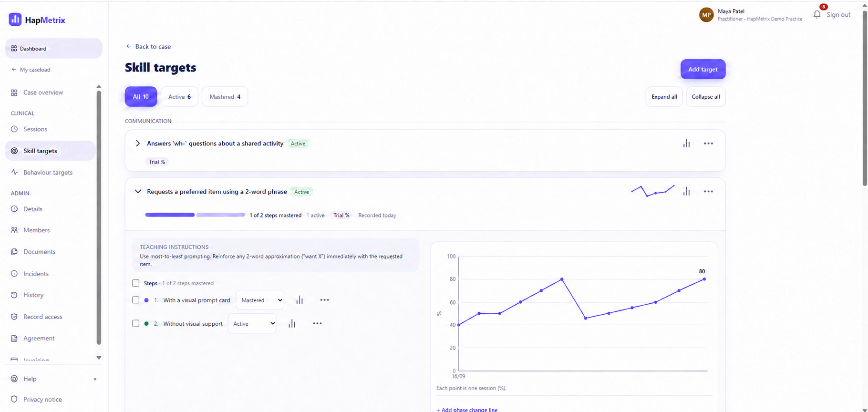Click the Members people icon

pyautogui.click(x=14, y=230)
